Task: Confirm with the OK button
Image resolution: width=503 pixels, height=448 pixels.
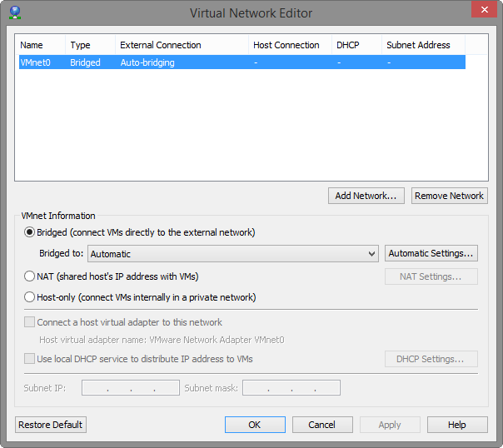Action: [255, 425]
